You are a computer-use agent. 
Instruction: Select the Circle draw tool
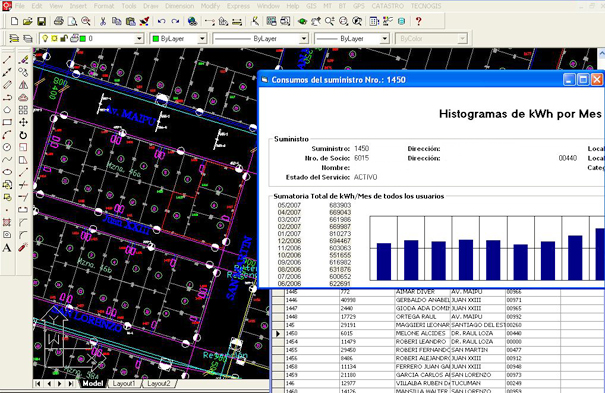pos(7,147)
